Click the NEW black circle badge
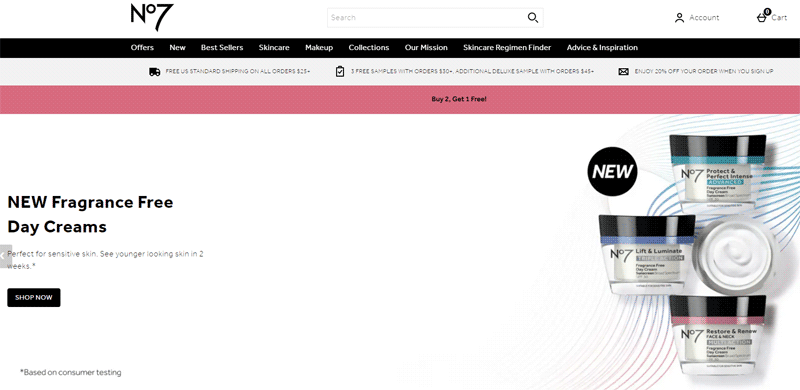Viewport: 800px width, 390px height. click(x=612, y=172)
